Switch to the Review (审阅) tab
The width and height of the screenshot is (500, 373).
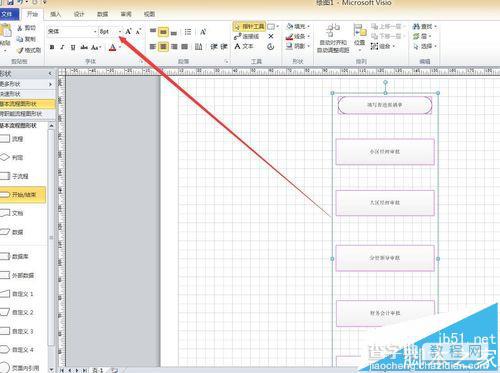pyautogui.click(x=126, y=14)
